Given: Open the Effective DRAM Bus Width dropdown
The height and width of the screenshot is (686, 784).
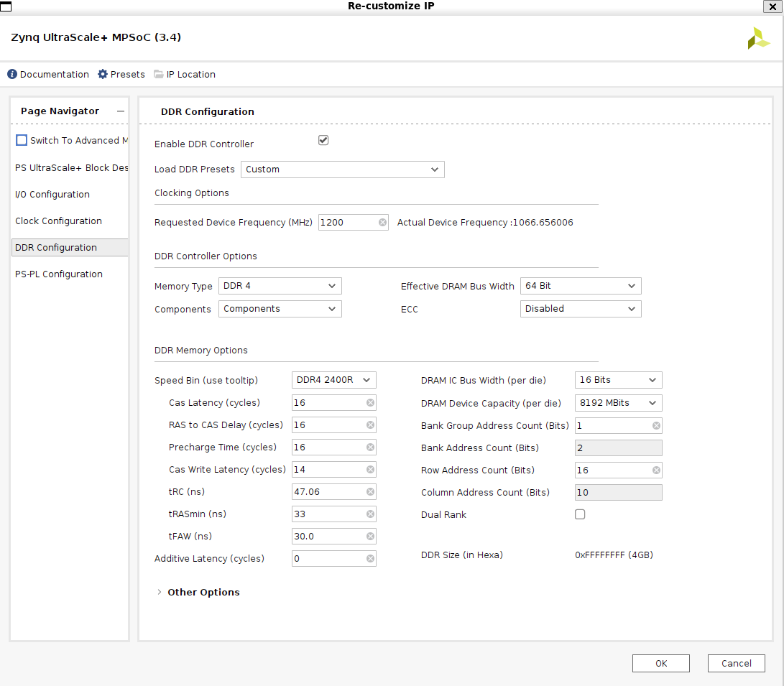Looking at the screenshot, I should [x=581, y=286].
